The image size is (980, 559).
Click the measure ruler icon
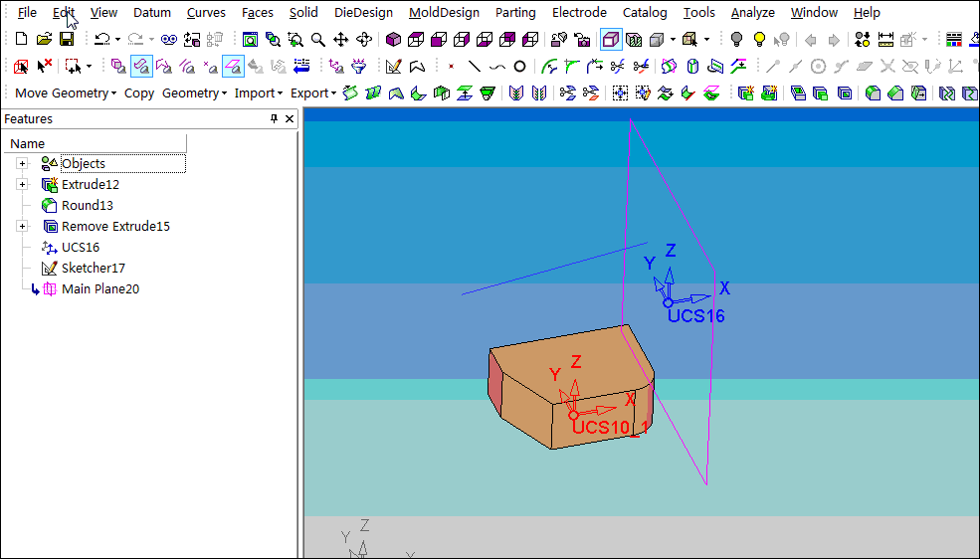pyautogui.click(x=885, y=40)
